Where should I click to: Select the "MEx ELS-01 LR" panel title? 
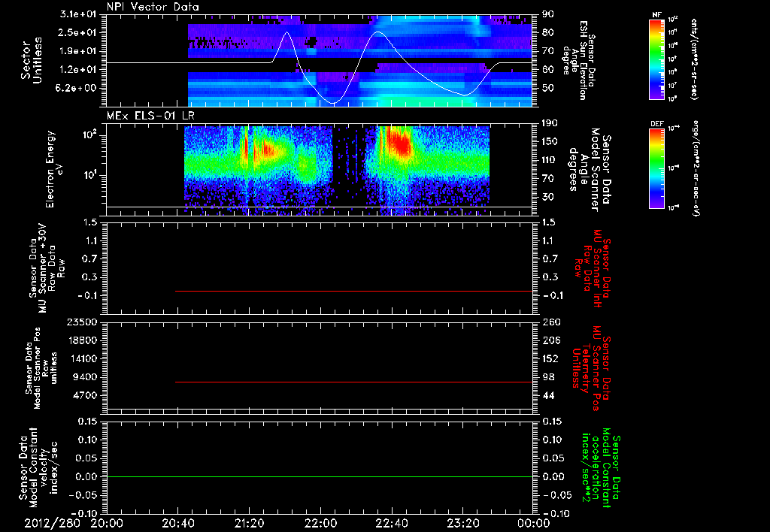[x=150, y=116]
